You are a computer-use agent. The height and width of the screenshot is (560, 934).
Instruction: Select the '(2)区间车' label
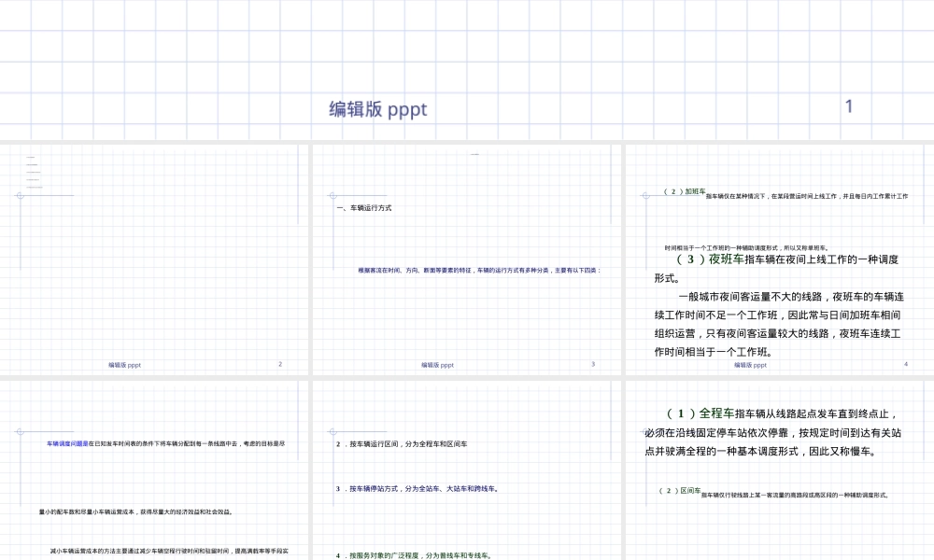coord(680,490)
